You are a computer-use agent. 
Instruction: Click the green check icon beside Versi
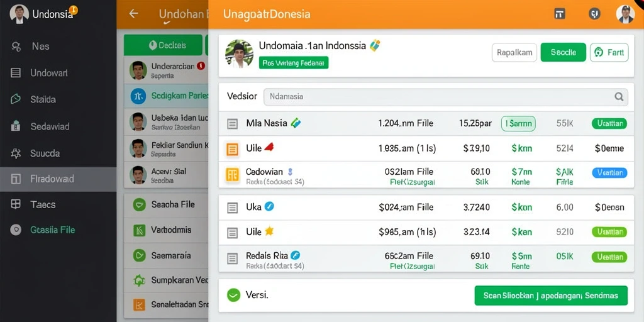coord(233,295)
